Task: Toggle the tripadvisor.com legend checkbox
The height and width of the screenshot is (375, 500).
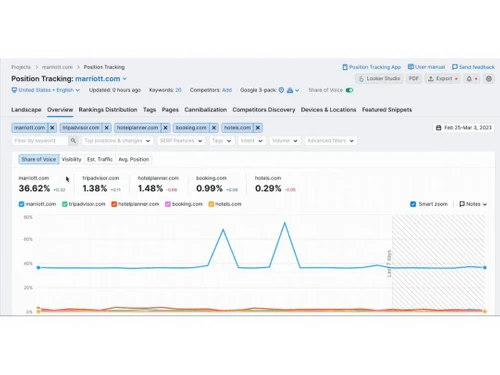Action: (65, 204)
